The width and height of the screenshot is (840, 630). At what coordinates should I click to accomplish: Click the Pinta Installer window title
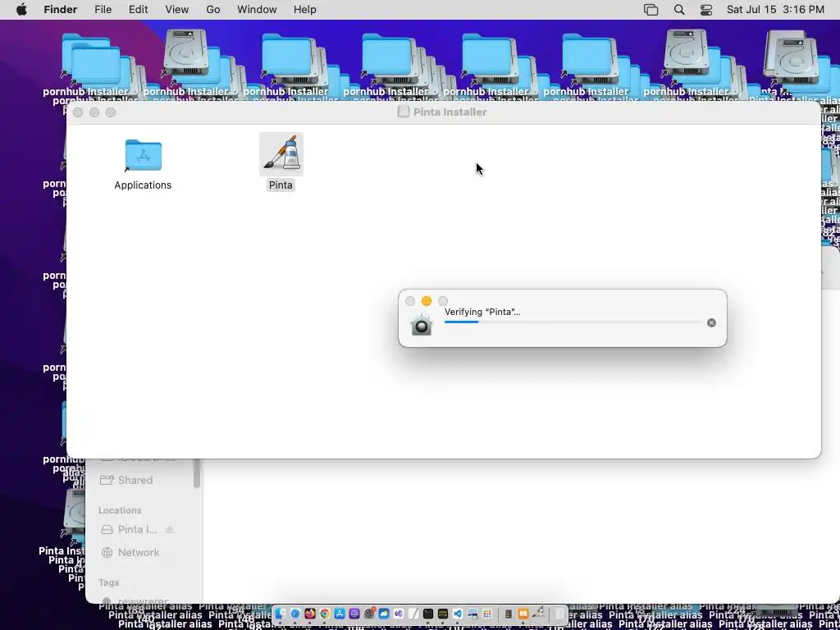click(450, 112)
